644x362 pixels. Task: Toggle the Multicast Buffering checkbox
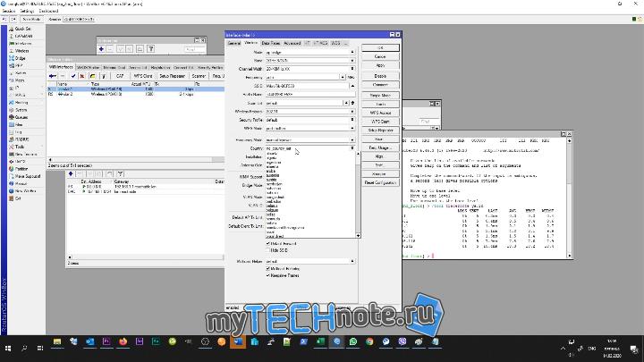(x=267, y=268)
